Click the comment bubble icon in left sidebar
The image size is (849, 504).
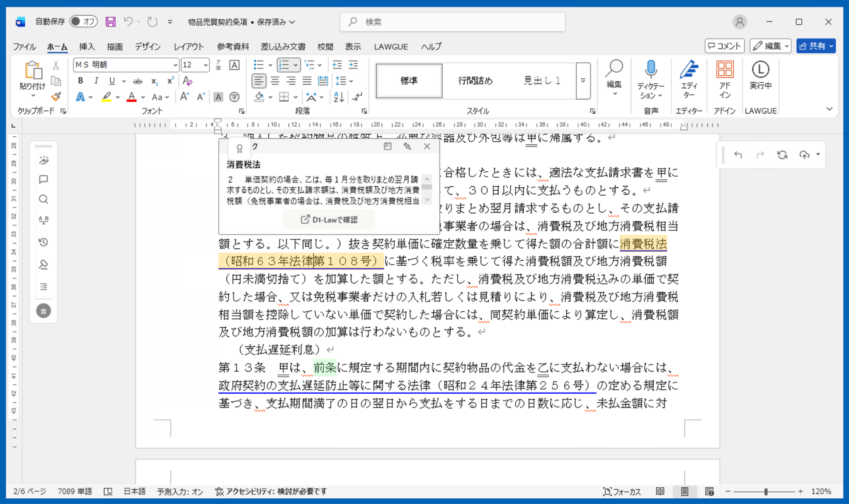pyautogui.click(x=44, y=179)
